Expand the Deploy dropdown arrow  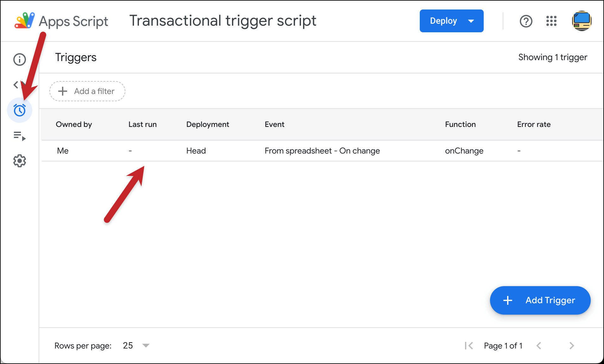[471, 21]
